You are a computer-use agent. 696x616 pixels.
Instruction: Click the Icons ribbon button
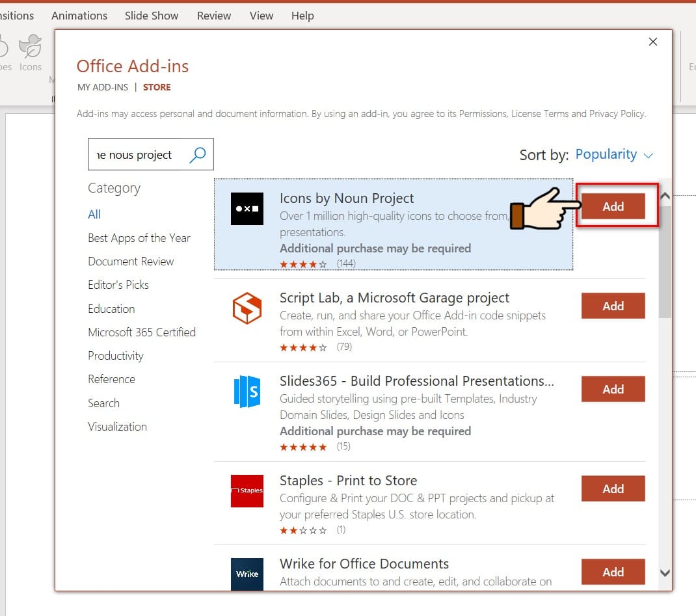[x=30, y=53]
